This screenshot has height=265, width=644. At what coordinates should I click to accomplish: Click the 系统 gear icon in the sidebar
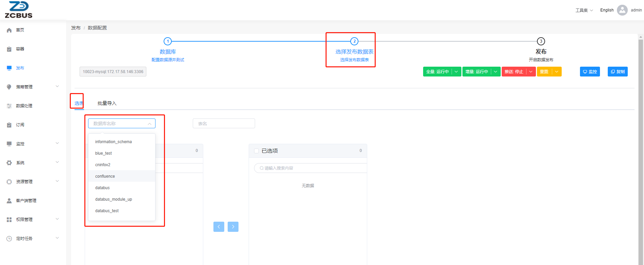[x=9, y=163]
